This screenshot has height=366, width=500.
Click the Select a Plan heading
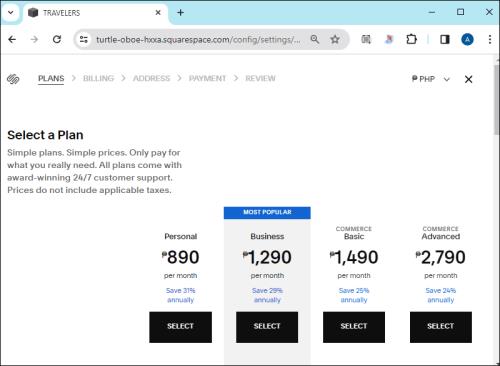[45, 135]
